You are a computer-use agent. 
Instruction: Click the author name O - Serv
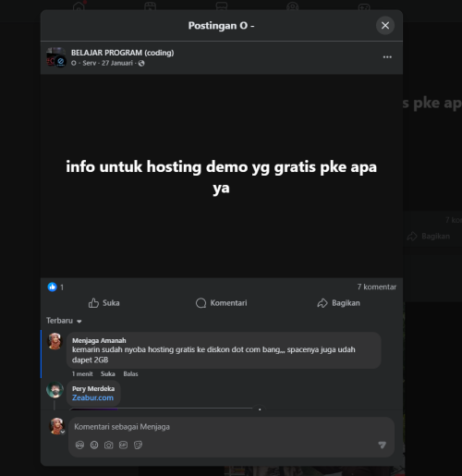(x=83, y=63)
